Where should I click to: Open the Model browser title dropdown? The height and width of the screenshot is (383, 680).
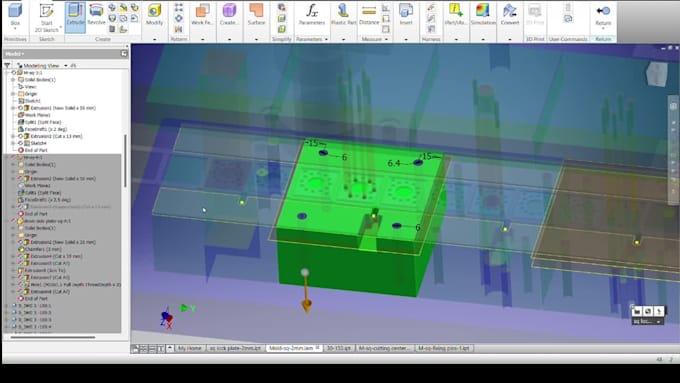[14, 54]
